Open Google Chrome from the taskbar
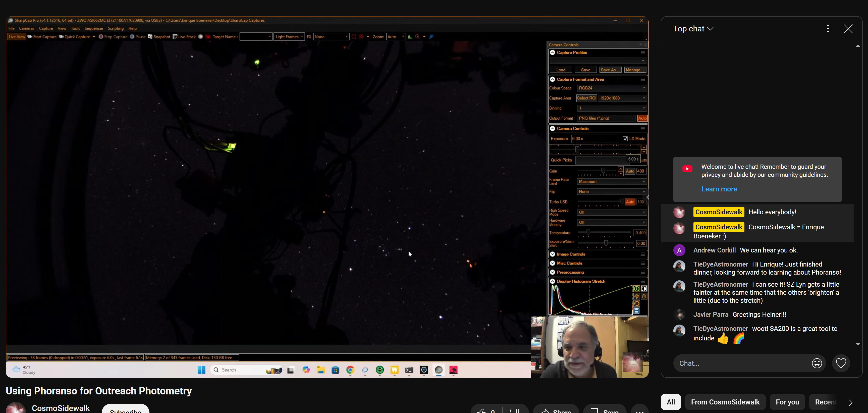The width and height of the screenshot is (868, 413). pos(350,370)
